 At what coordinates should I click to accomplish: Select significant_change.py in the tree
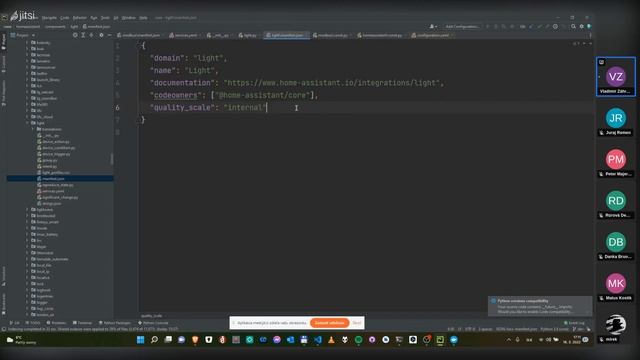[60, 197]
